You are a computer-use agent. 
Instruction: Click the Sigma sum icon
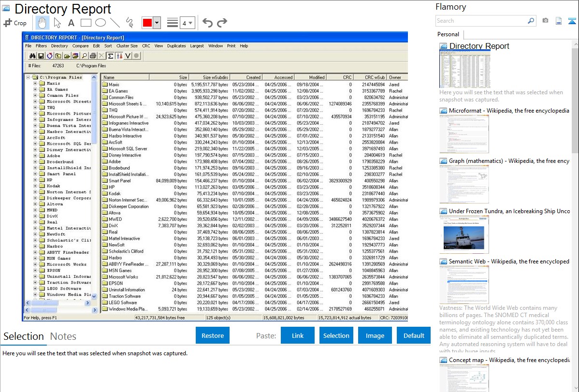click(110, 56)
